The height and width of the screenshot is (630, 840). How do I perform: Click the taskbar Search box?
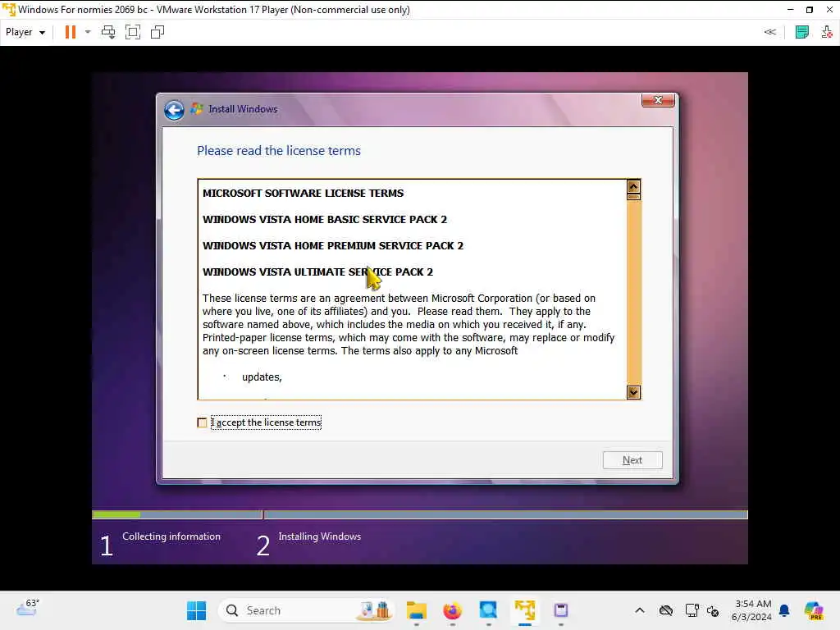point(307,610)
